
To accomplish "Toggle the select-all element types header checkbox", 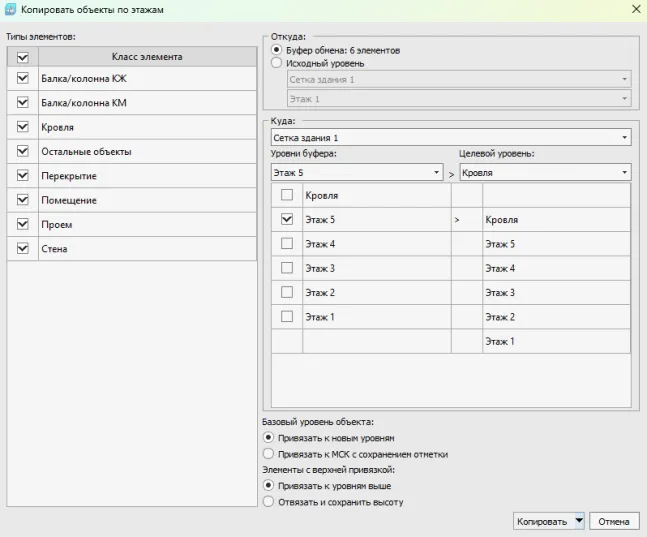I will pyautogui.click(x=23, y=57).
